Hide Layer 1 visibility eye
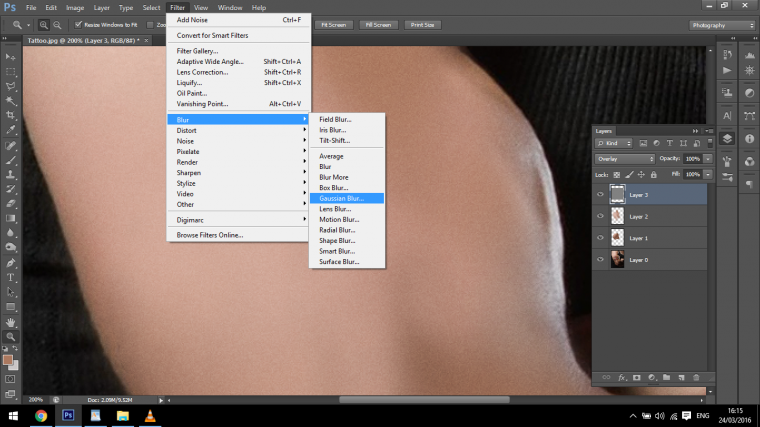This screenshot has width=760, height=427. [x=600, y=238]
